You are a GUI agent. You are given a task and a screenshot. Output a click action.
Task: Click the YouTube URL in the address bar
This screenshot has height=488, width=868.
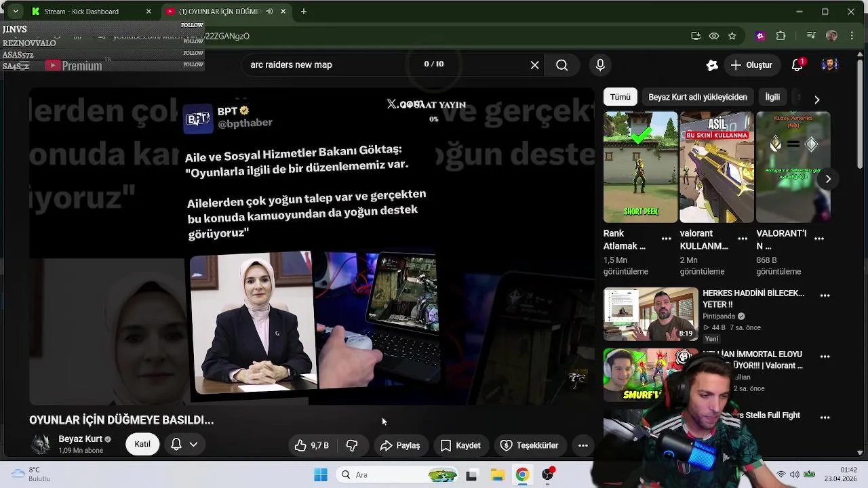[182, 36]
